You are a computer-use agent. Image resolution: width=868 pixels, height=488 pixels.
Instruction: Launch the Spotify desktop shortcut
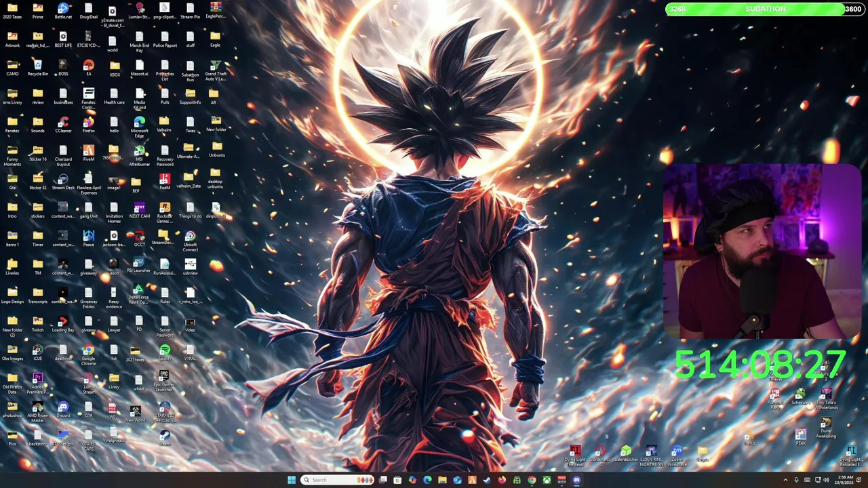click(x=165, y=352)
